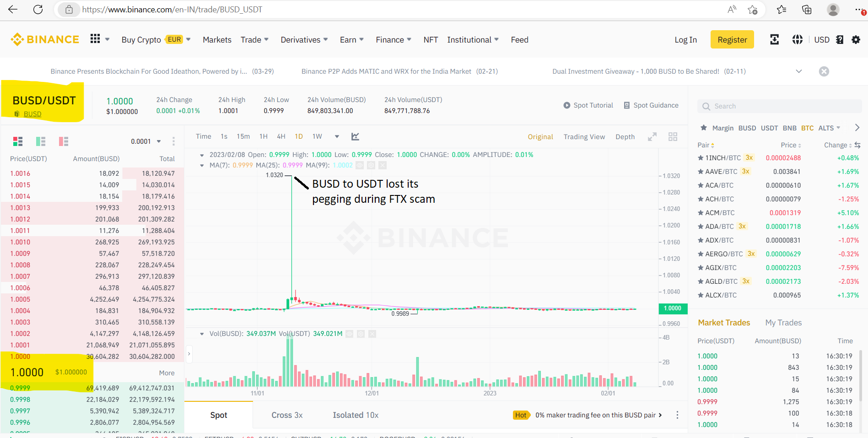
Task: Switch to My Trades tab
Action: [x=783, y=323]
